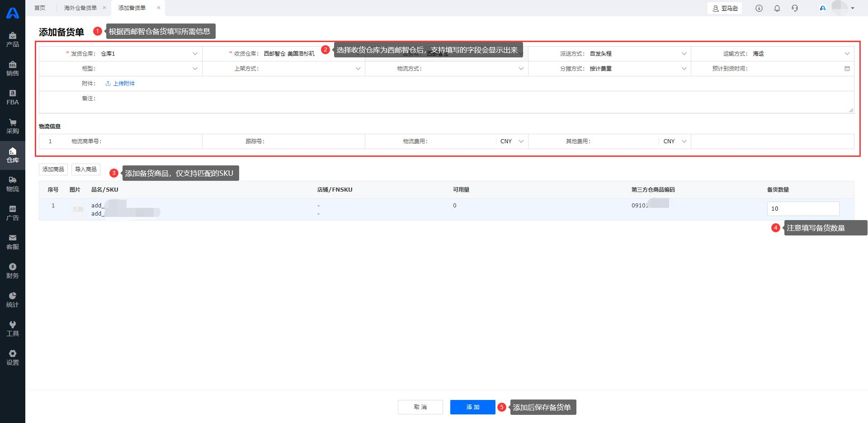This screenshot has width=868, height=423.
Task: Click the 添加商品 button
Action: point(53,169)
